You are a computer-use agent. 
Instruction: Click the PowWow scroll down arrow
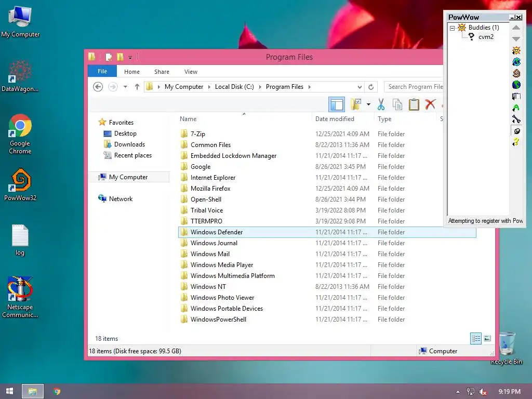[x=516, y=39]
